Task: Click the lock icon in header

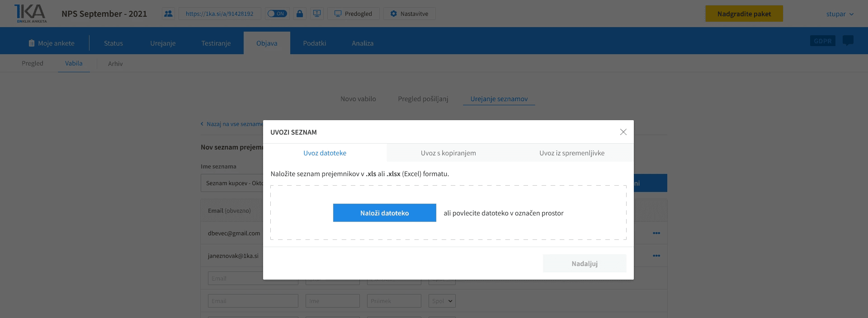Action: 299,14
